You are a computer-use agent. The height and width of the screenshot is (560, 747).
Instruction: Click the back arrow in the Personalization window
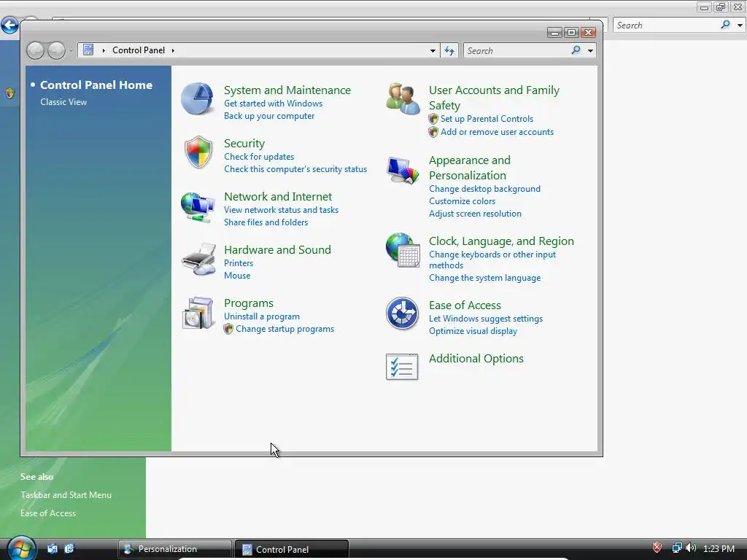(x=9, y=26)
